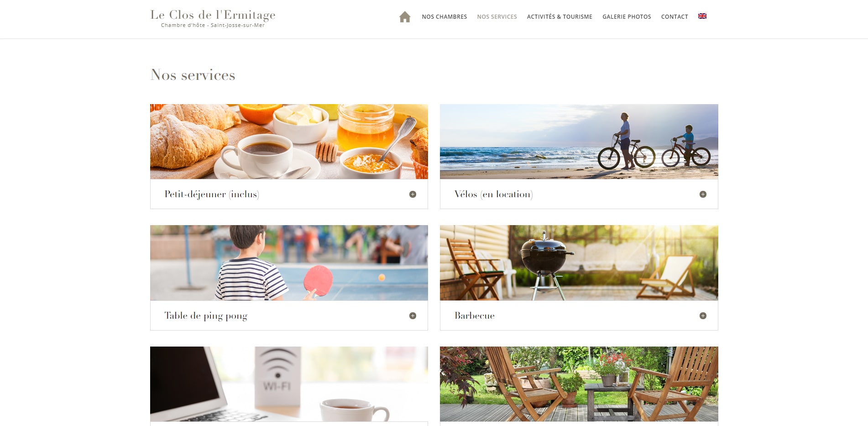
Task: Go to the home page via house icon
Action: (x=405, y=17)
